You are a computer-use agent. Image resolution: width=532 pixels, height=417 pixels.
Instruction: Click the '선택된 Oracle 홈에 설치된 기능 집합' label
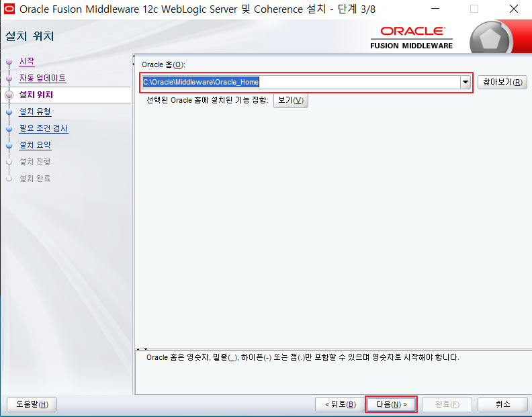208,100
